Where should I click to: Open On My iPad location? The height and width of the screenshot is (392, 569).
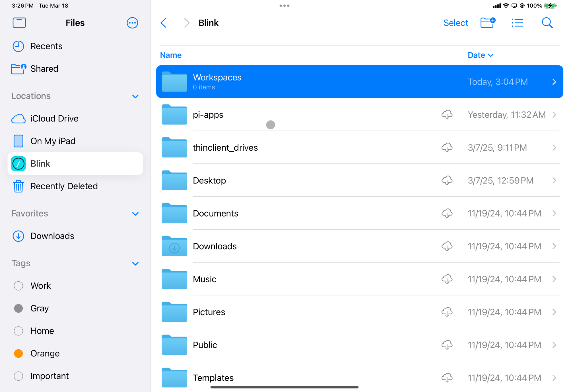[x=75, y=141]
